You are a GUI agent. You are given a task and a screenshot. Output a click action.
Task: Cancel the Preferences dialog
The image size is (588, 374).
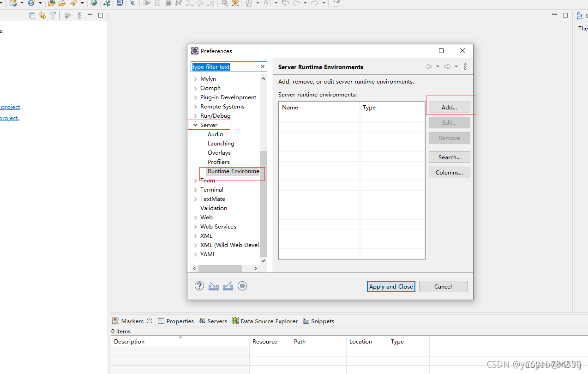point(443,286)
